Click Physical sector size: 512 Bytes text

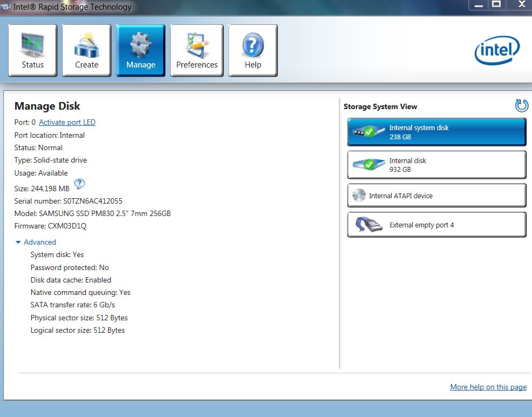(x=79, y=318)
